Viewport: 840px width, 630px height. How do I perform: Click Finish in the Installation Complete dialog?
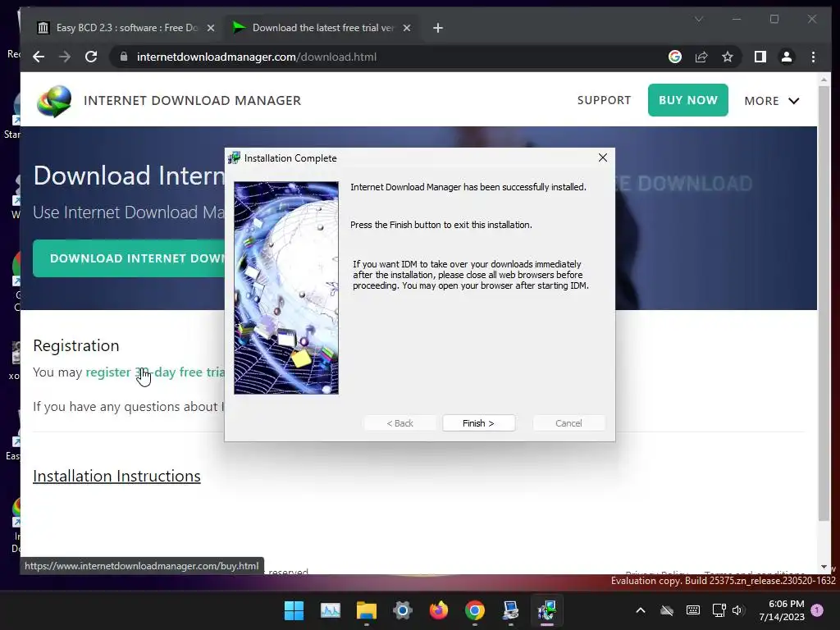coord(478,423)
